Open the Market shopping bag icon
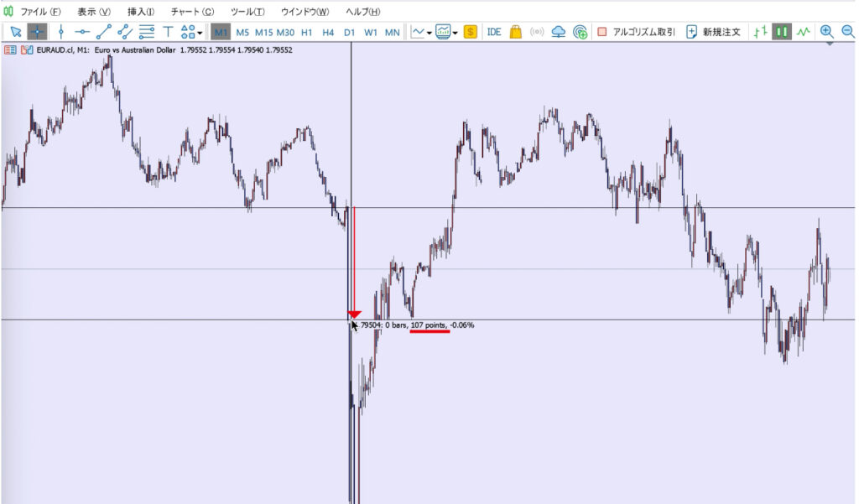Viewport: 859px width, 504px height. click(515, 32)
